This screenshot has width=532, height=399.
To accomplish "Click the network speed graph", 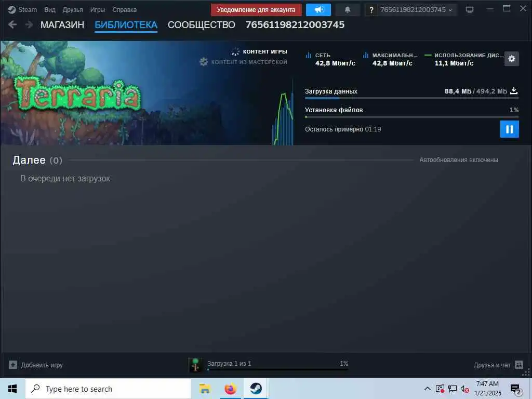I will click(283, 114).
